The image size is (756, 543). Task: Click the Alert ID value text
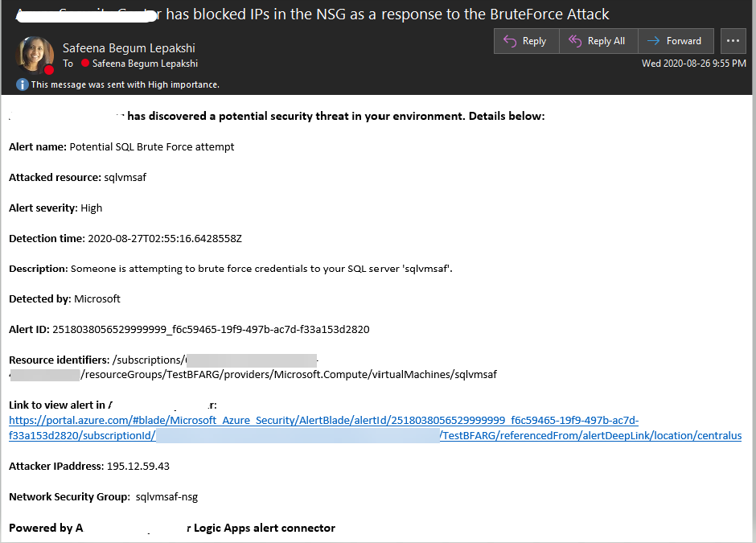(x=211, y=329)
